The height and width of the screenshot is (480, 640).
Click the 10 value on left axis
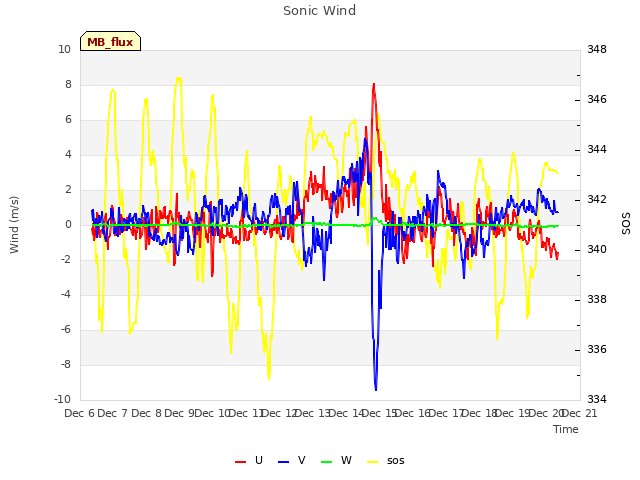pyautogui.click(x=64, y=49)
